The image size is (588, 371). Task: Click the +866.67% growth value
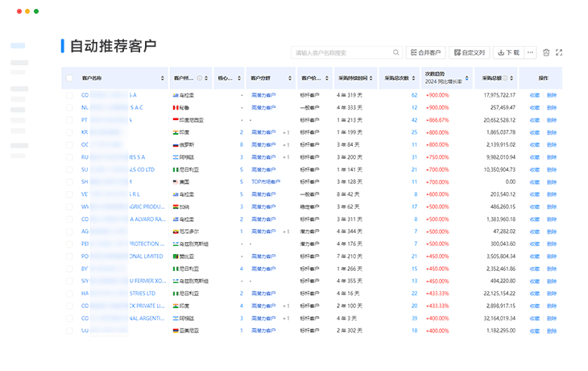click(437, 120)
